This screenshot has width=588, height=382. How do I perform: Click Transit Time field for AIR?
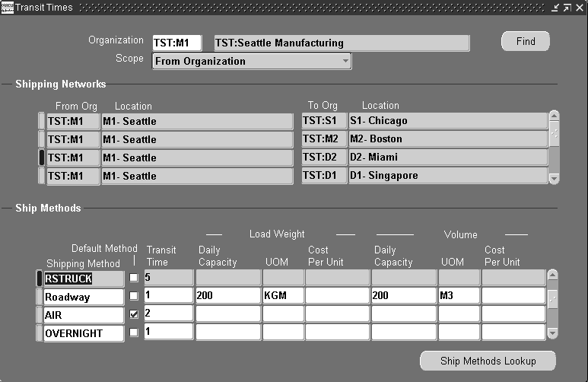coord(169,314)
